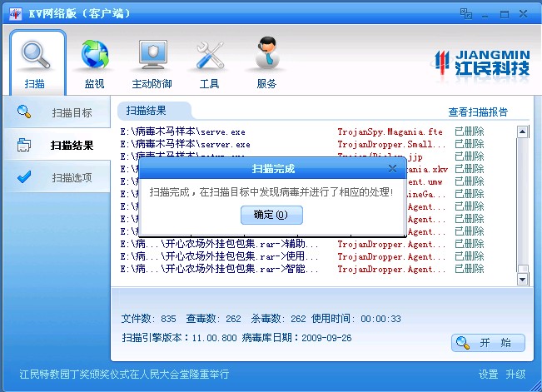Click the 扫描引擎版本 11.00.800 text

(179, 338)
